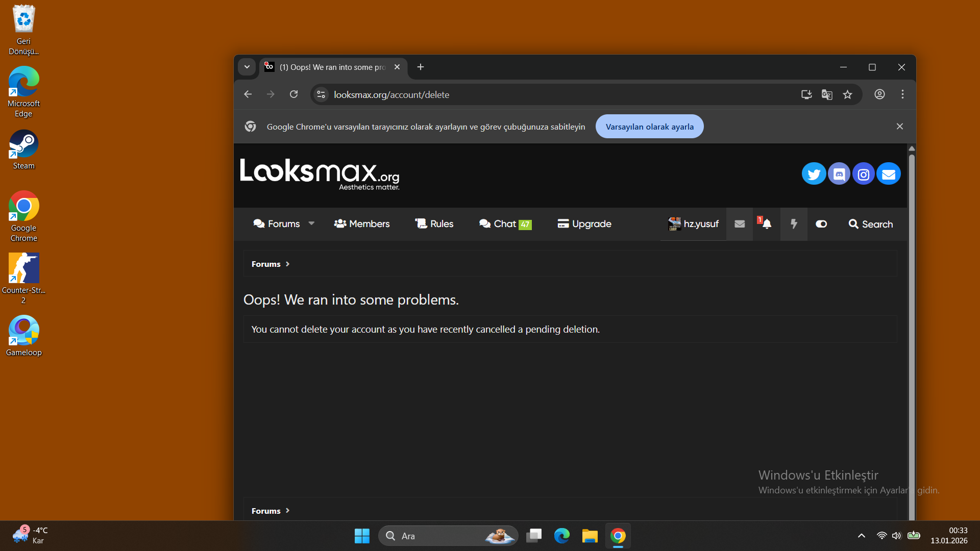Viewport: 980px width, 551px height.
Task: Dismiss the default browser infobar
Action: tap(900, 127)
